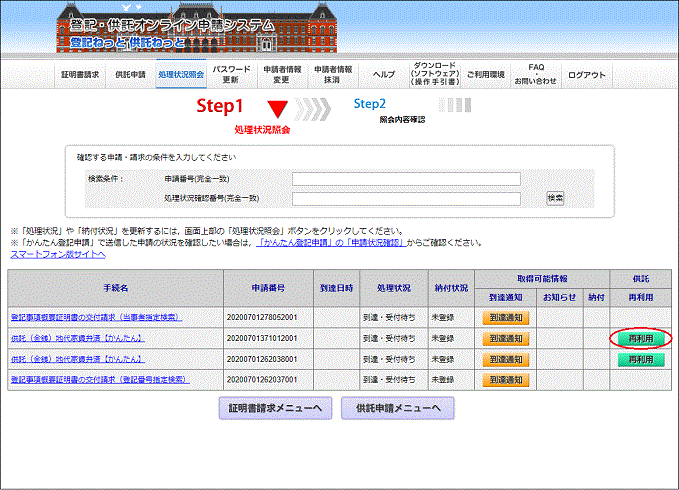Open 登記事項概要証明書 登記番号指定検索 link
The width and height of the screenshot is (679, 490).
100,380
